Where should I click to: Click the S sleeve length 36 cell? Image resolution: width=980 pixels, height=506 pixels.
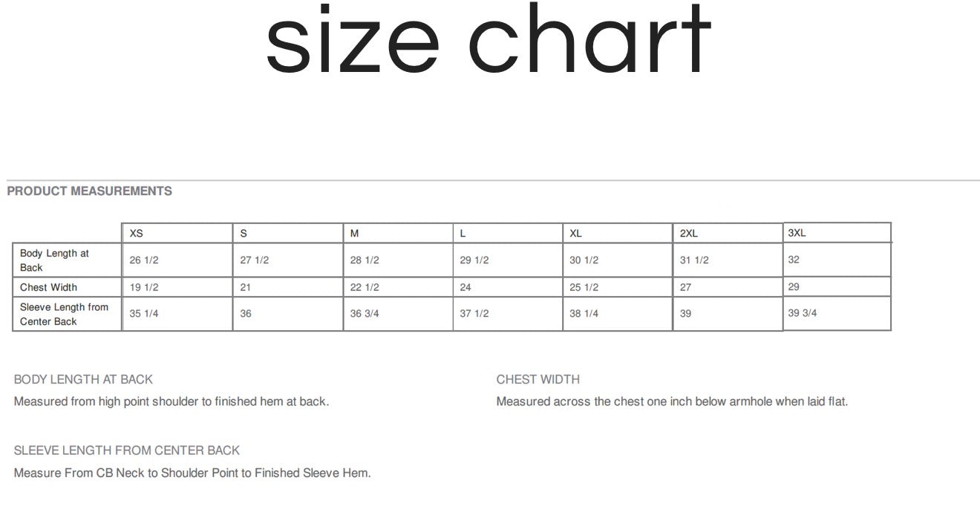click(x=288, y=314)
